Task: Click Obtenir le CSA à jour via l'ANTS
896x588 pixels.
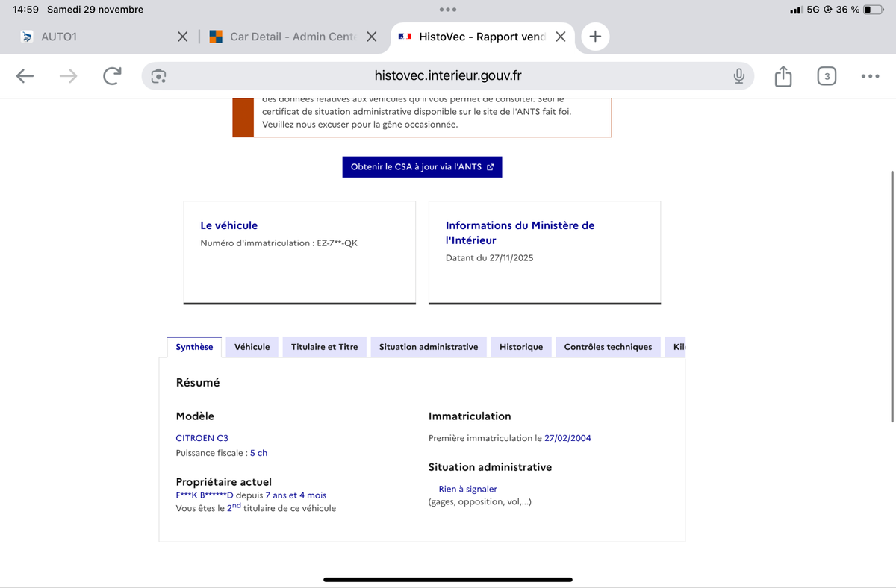Action: [422, 167]
